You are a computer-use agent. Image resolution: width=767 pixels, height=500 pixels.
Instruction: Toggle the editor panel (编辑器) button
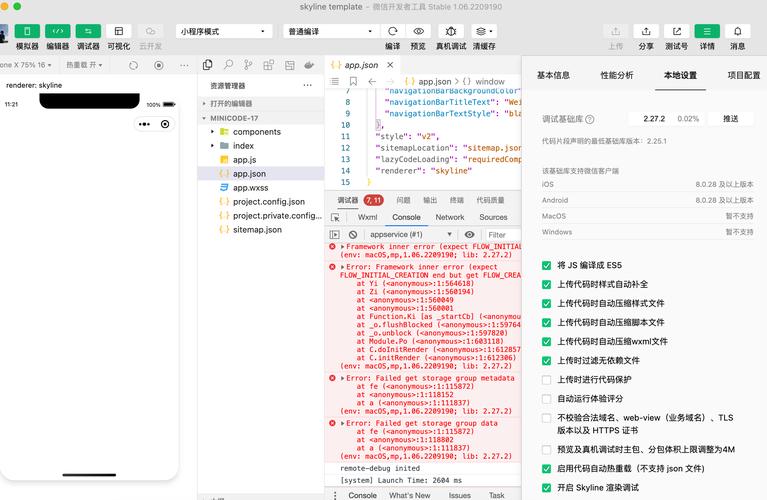(58, 31)
